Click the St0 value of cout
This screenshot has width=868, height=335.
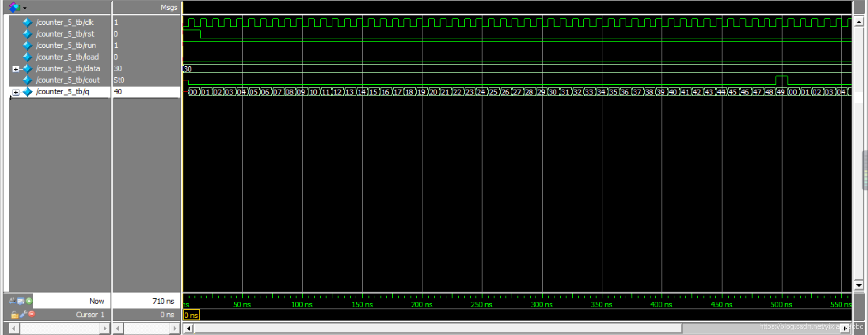(x=119, y=80)
